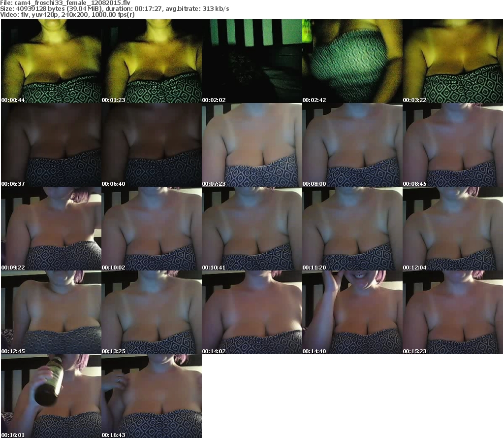The height and width of the screenshot is (438, 504).
Task: Open the bottle frame stamped 00:16:01
Action: (51, 396)
